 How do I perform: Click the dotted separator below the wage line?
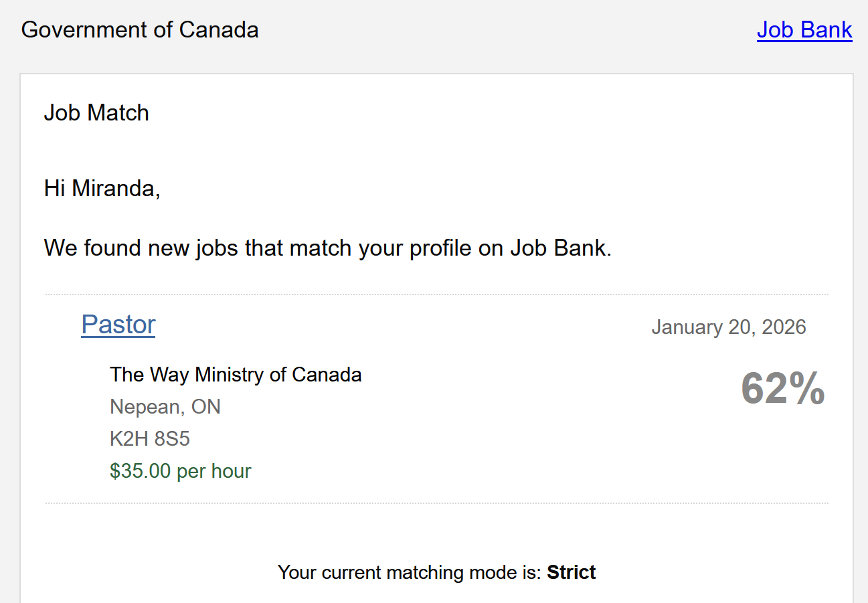[x=436, y=503]
